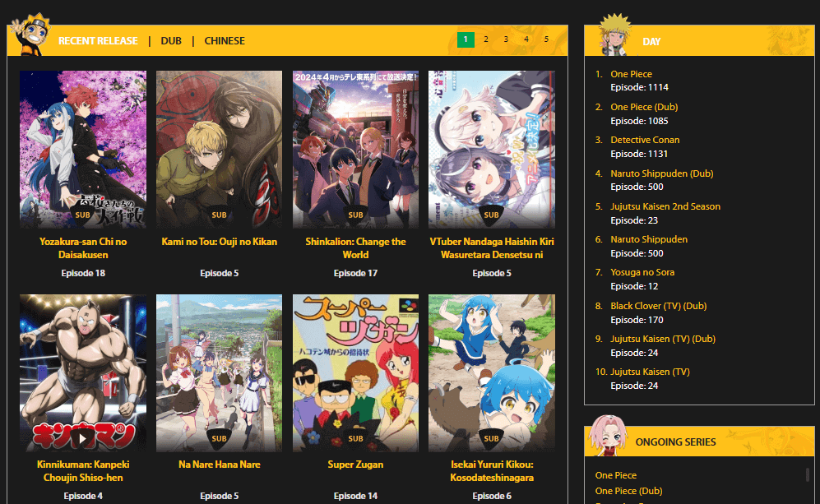Click Episode 4 under Kinnikuman
The image size is (820, 504).
tap(83, 496)
